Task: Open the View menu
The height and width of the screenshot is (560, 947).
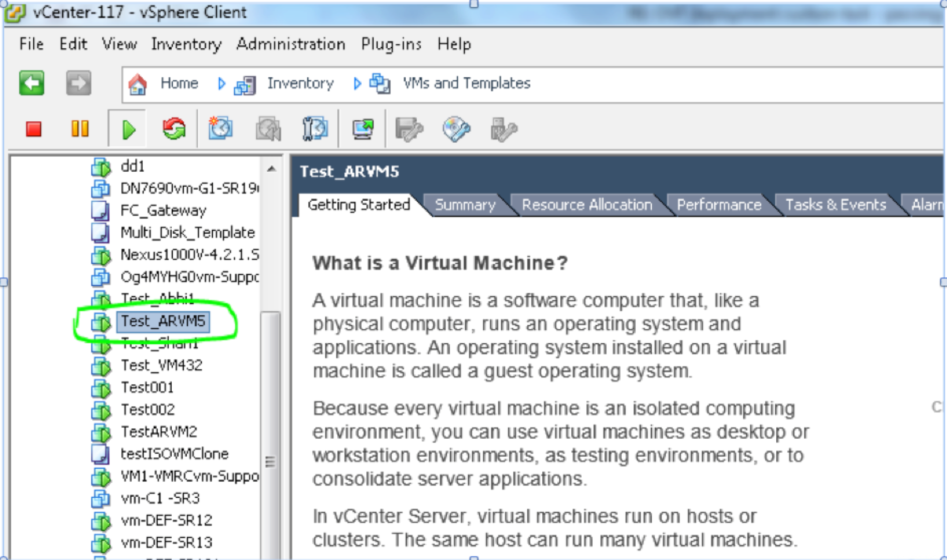Action: coord(119,44)
